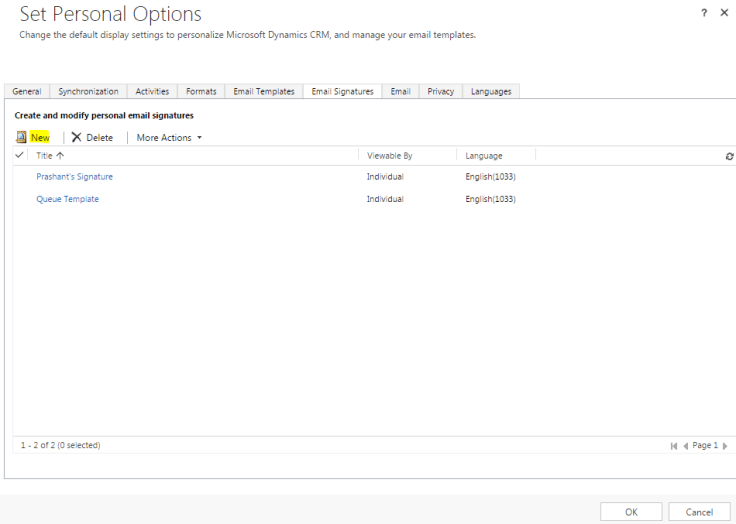Switch to the Synchronization tab
Image resolution: width=736 pixels, height=524 pixels.
pyautogui.click(x=88, y=91)
